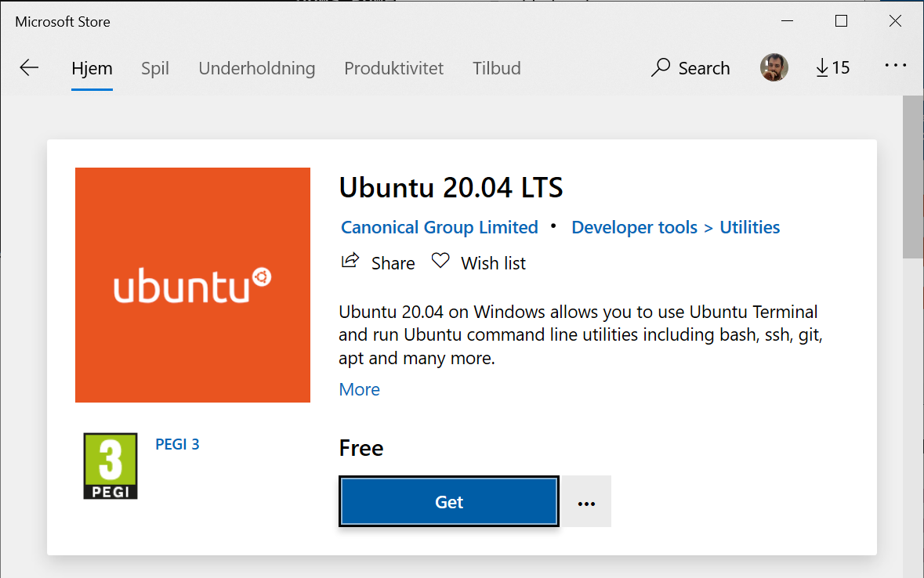Add the app to Wish list
Screen dimensions: 924x578
[x=478, y=263]
